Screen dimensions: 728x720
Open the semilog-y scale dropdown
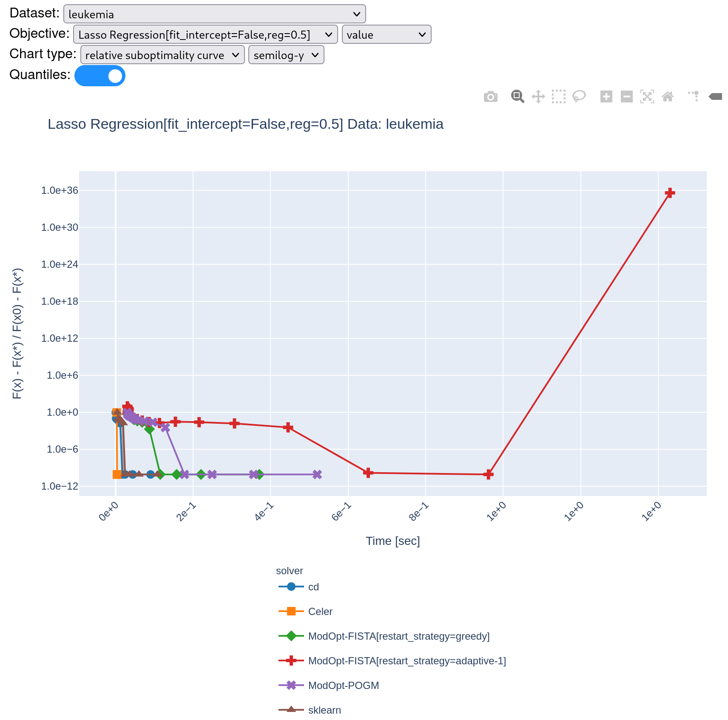click(x=286, y=55)
